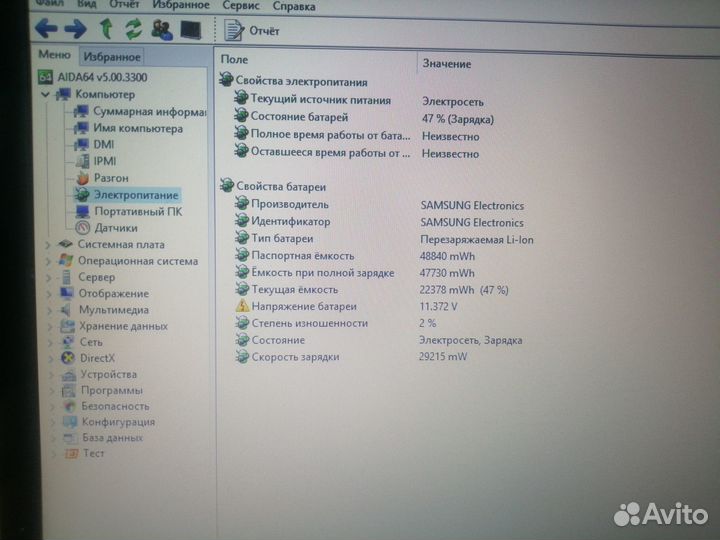Image resolution: width=720 pixels, height=540 pixels.
Task: Expand the Сеть node
Action: 51,343
